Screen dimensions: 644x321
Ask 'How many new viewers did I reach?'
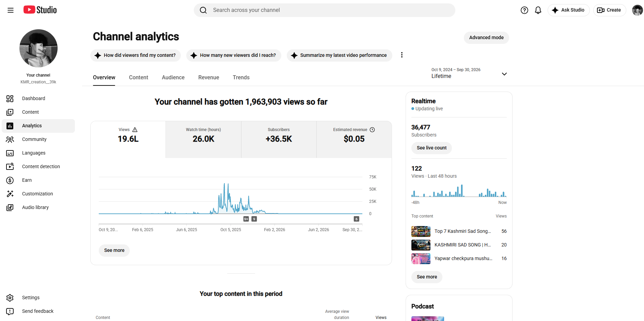(x=234, y=55)
